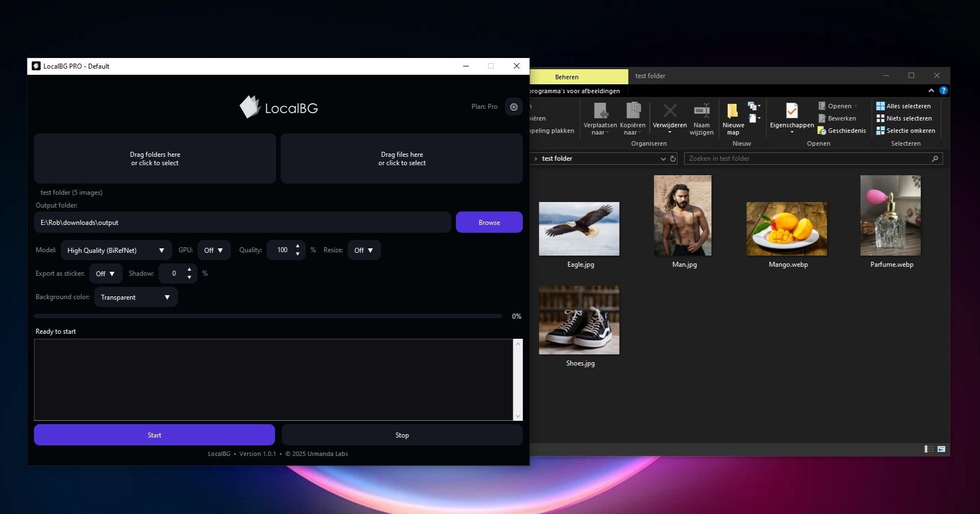Open "programma's voor afbeeldingen" ribbon tab
The height and width of the screenshot is (514, 980).
[574, 91]
